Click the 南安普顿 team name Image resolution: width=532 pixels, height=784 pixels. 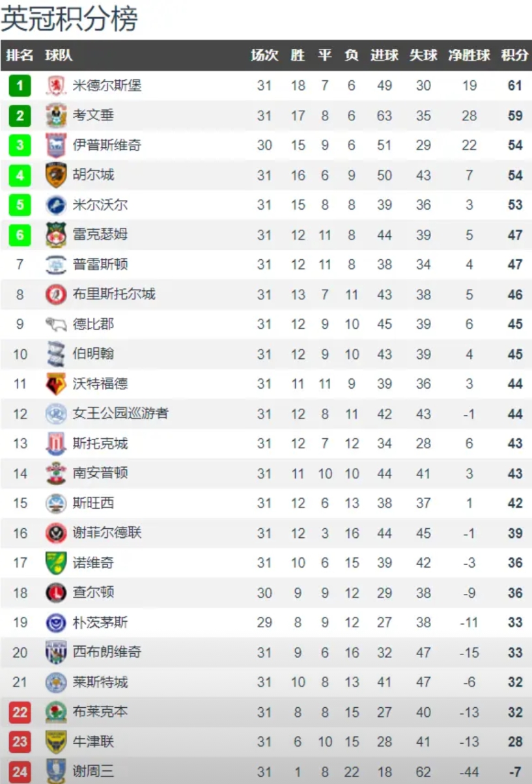point(100,473)
